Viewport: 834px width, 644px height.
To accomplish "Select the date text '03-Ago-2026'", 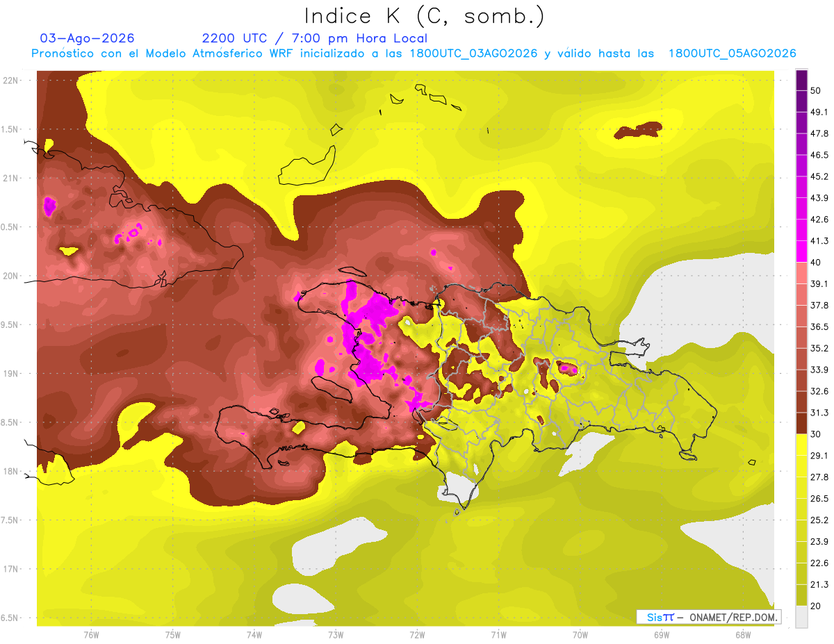I will click(x=88, y=38).
